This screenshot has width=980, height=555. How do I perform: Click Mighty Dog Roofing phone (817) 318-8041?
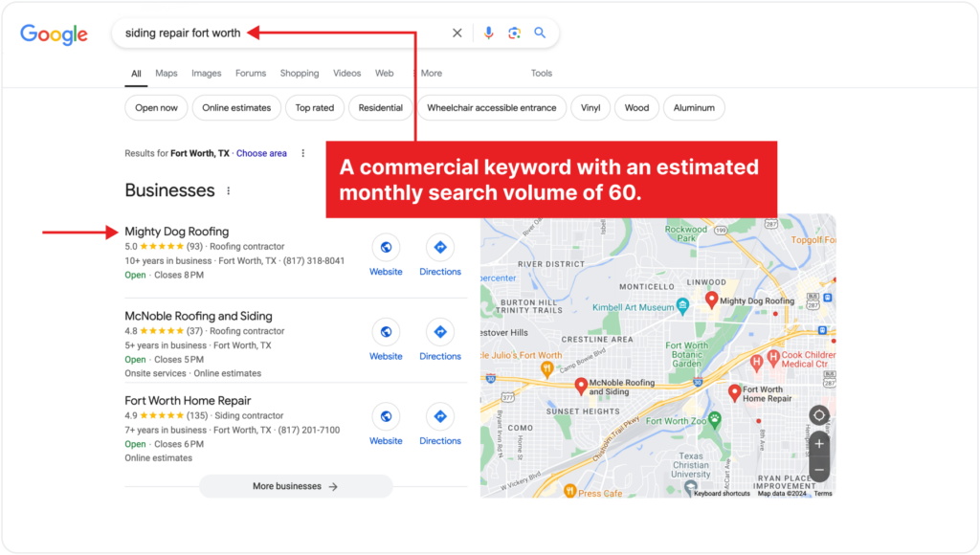click(314, 260)
